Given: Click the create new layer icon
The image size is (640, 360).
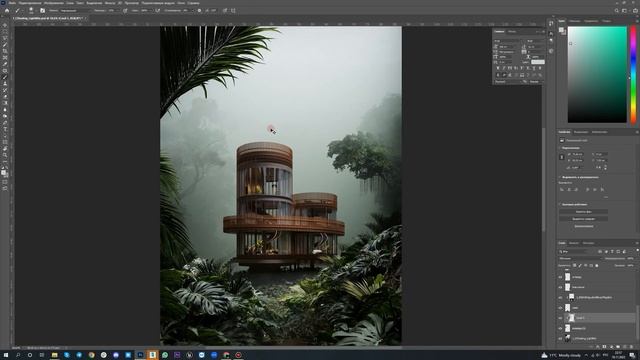Looking at the screenshot, I should pos(624,347).
